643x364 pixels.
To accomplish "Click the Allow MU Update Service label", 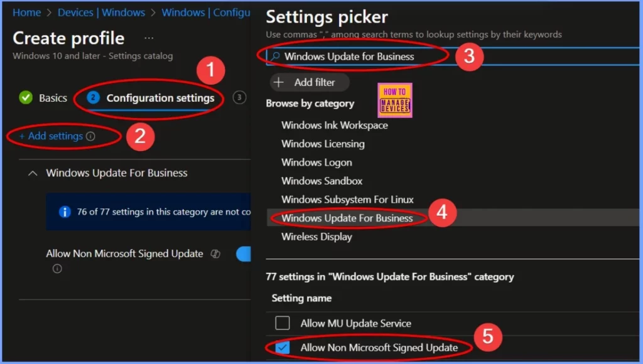I will pyautogui.click(x=356, y=323).
